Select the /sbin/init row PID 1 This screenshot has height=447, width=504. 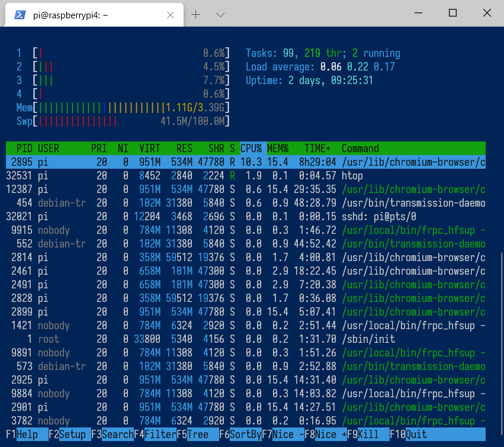coord(246,339)
